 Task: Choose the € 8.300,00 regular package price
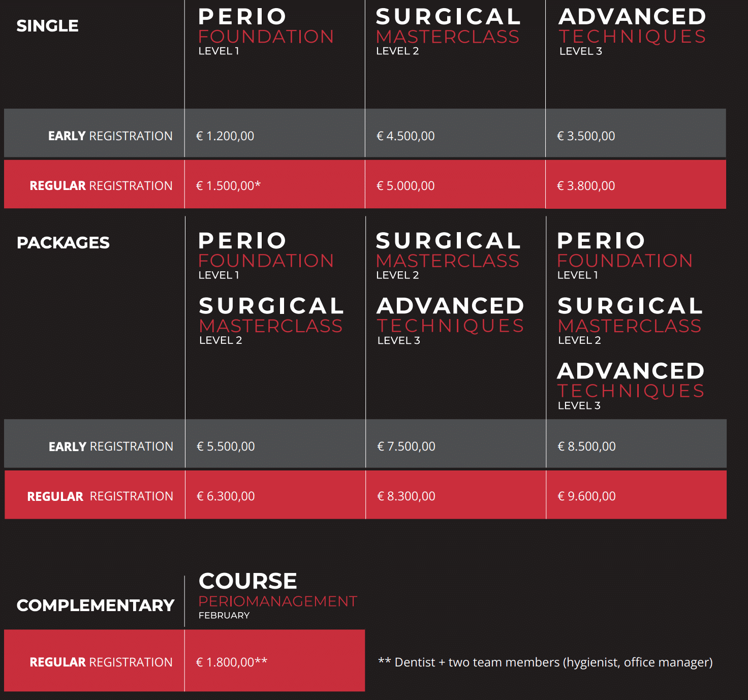(406, 496)
